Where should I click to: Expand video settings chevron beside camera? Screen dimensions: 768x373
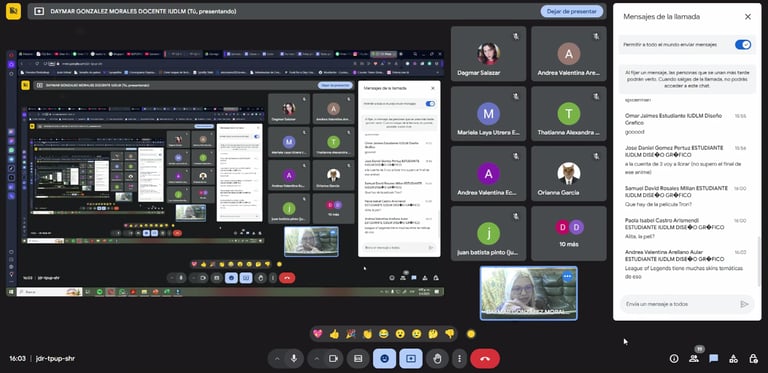coord(316,359)
